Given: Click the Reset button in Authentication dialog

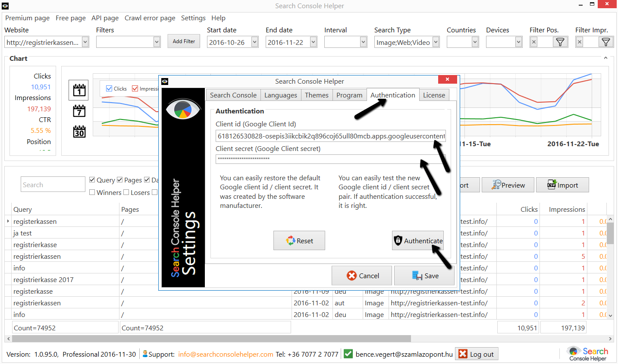Looking at the screenshot, I should (x=299, y=241).
